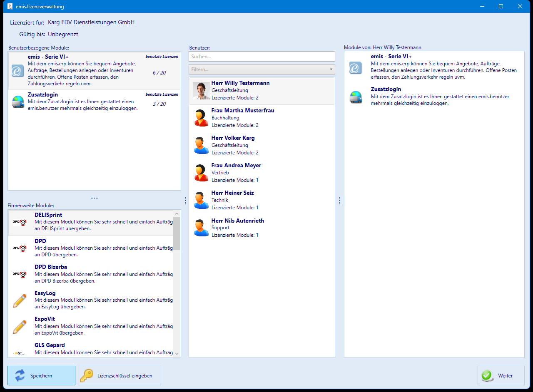The image size is (533, 392).
Task: Select Herr Heiner Seiz's avatar icon
Action: pyautogui.click(x=202, y=201)
